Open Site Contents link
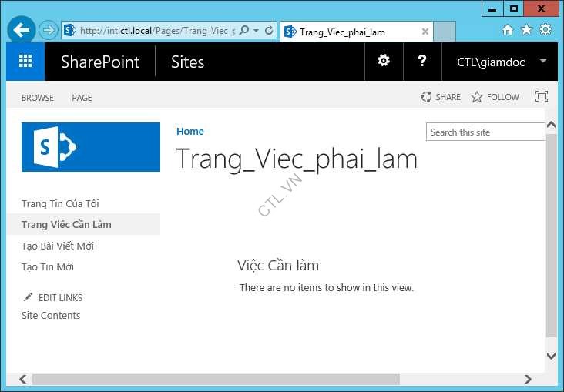Image resolution: width=564 pixels, height=392 pixels. [51, 316]
